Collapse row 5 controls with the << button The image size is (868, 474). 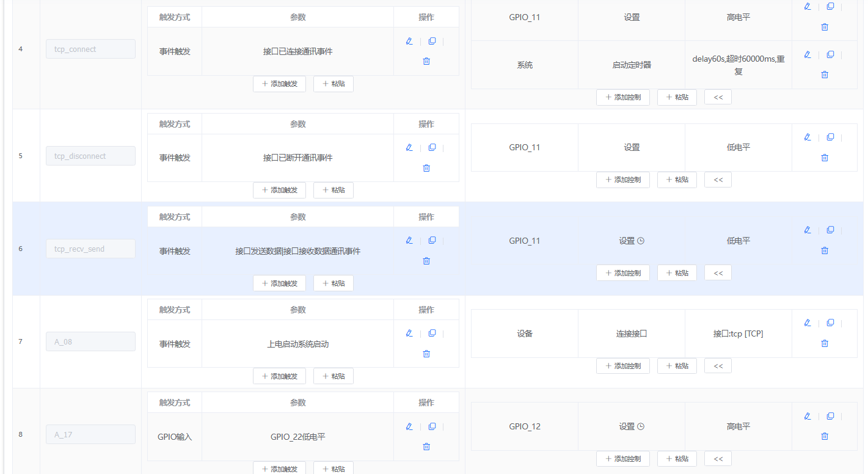point(718,179)
